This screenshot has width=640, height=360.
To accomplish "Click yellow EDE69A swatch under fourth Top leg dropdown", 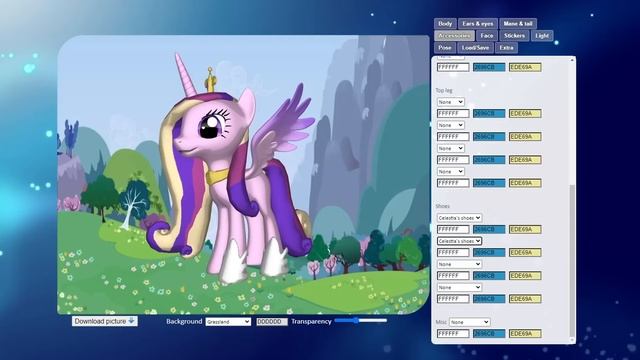I will click(x=525, y=183).
